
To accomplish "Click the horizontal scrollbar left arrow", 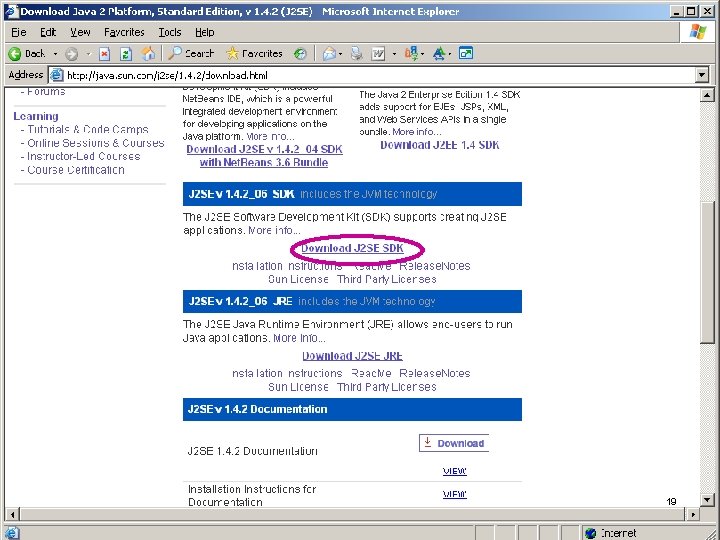I will [12, 514].
